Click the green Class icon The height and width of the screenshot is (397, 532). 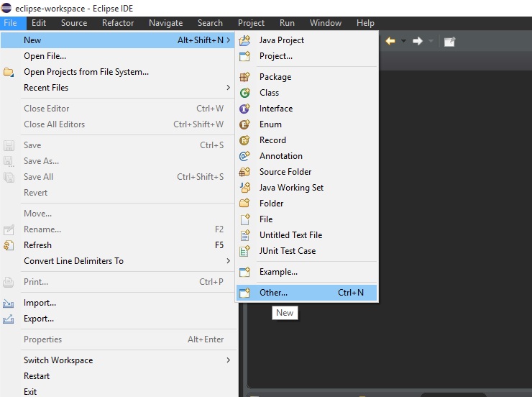(244, 93)
